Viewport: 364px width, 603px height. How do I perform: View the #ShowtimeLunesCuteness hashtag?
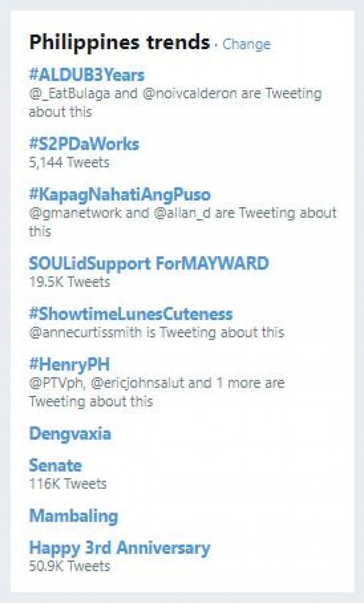(130, 314)
